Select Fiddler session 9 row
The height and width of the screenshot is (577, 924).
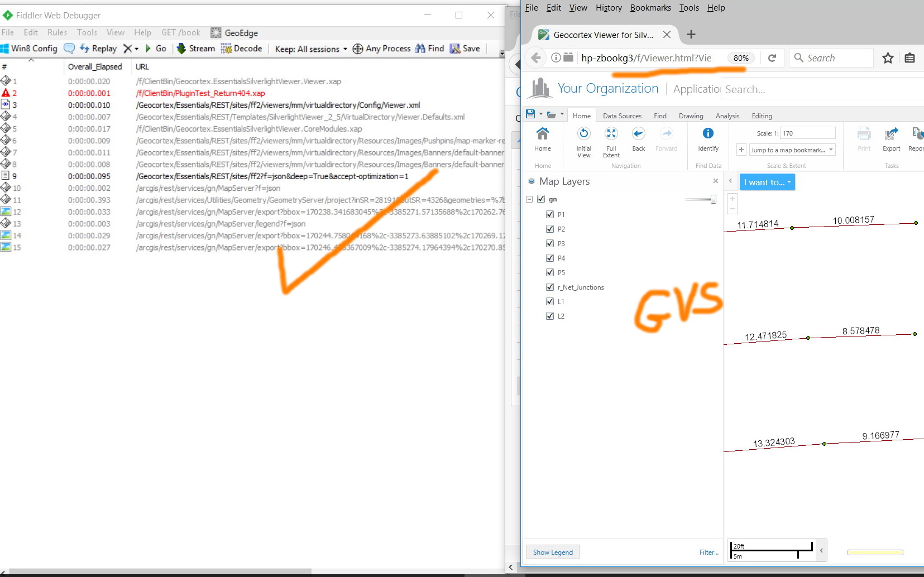[252, 176]
